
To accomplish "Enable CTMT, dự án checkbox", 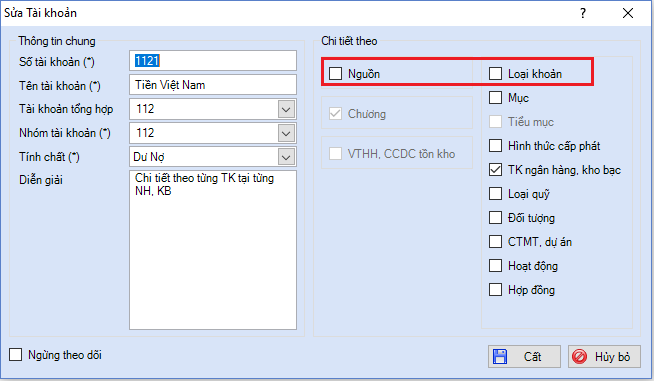I will coord(495,241).
